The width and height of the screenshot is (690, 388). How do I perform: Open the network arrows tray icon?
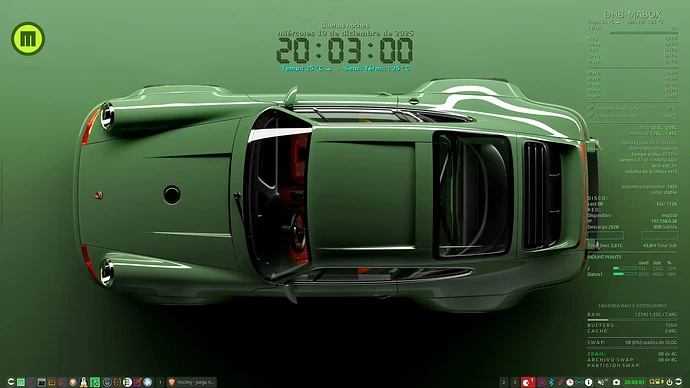pyautogui.click(x=579, y=382)
